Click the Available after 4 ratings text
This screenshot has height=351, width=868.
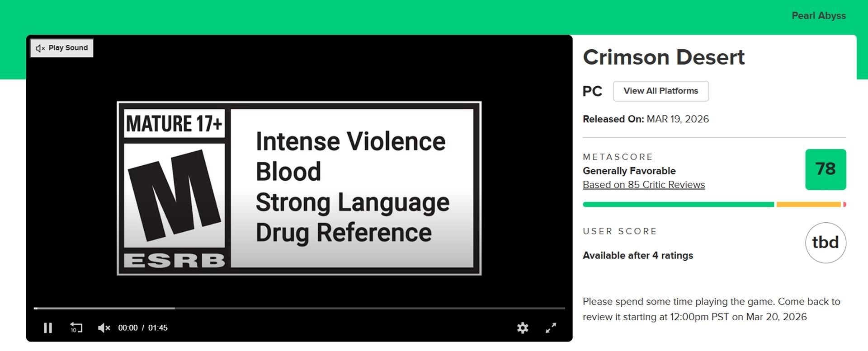pyautogui.click(x=637, y=255)
